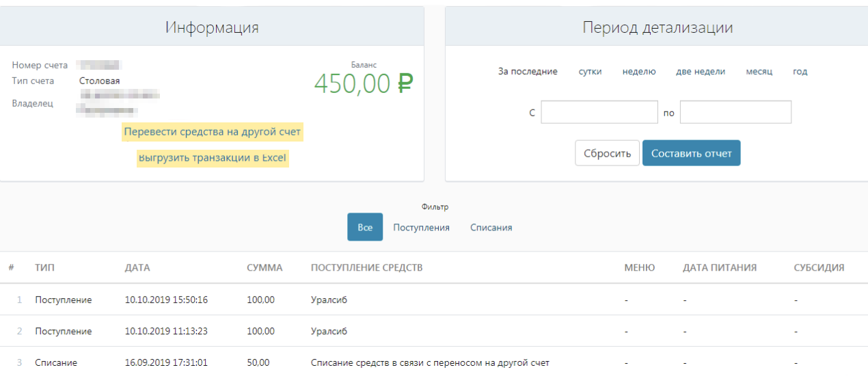The image size is (868, 387).
Task: Focus the end date 'по' field
Action: point(735,113)
